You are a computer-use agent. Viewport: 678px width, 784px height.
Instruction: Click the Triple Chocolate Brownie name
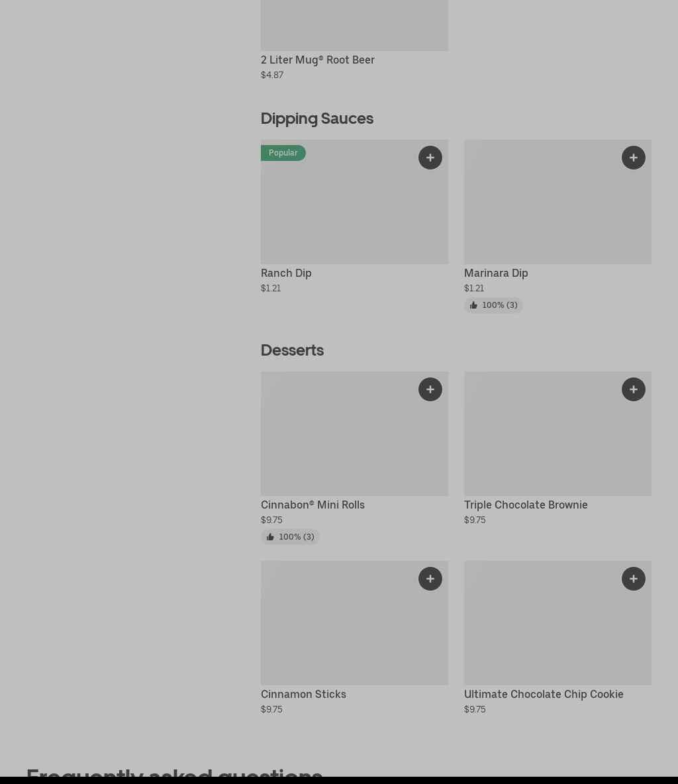click(x=526, y=505)
